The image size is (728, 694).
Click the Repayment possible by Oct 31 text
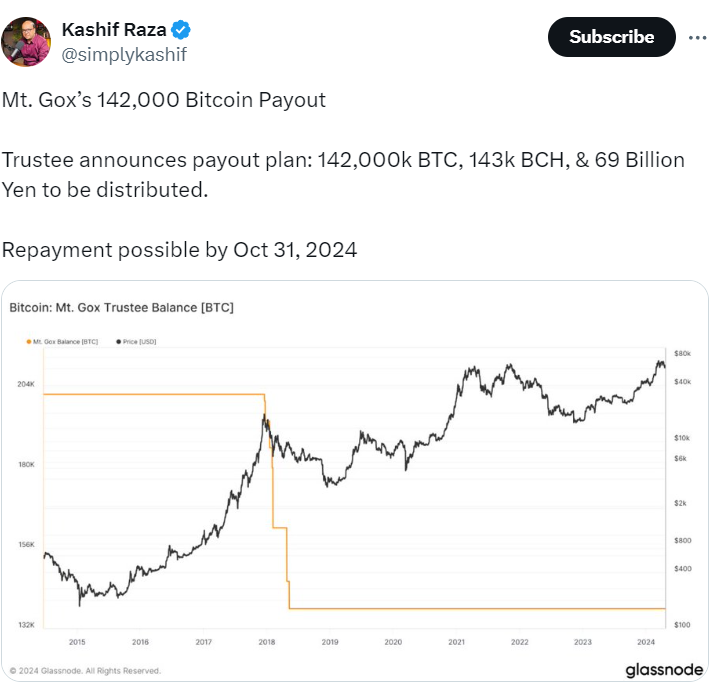tap(179, 250)
